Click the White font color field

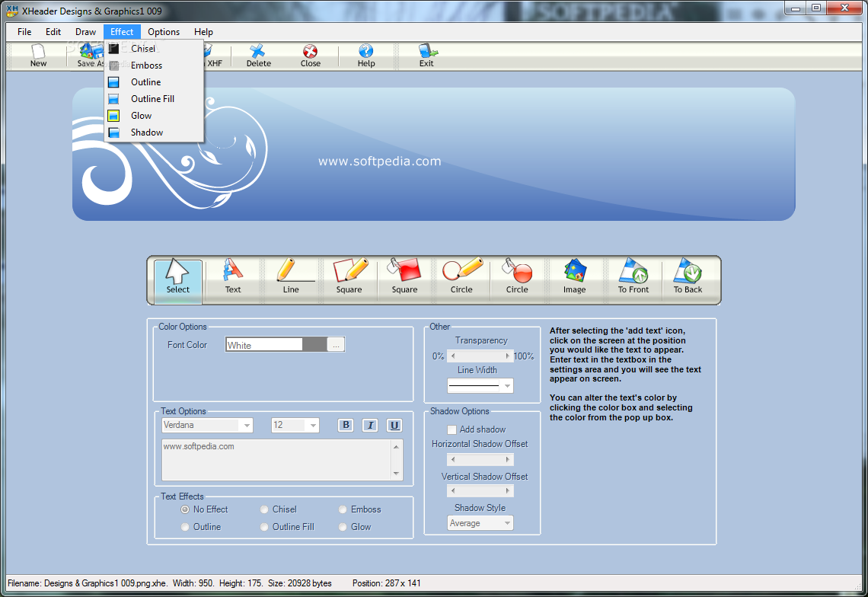tap(264, 345)
